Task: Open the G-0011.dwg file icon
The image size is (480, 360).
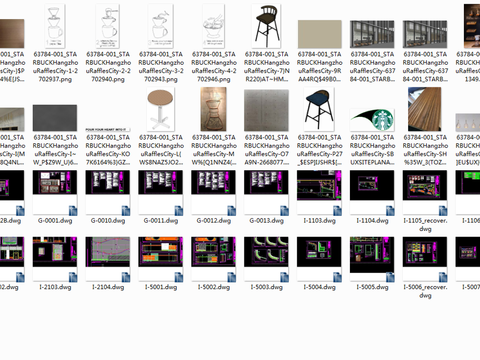Action: coord(161,193)
